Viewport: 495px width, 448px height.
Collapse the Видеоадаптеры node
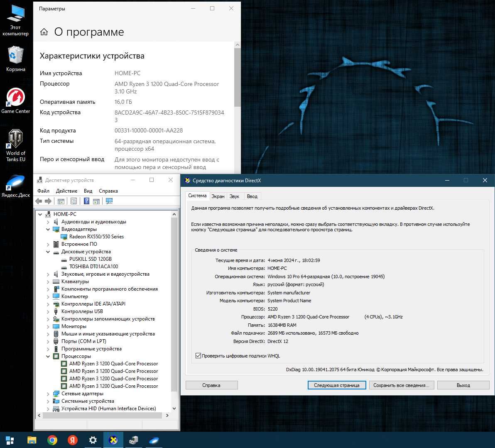click(48, 229)
